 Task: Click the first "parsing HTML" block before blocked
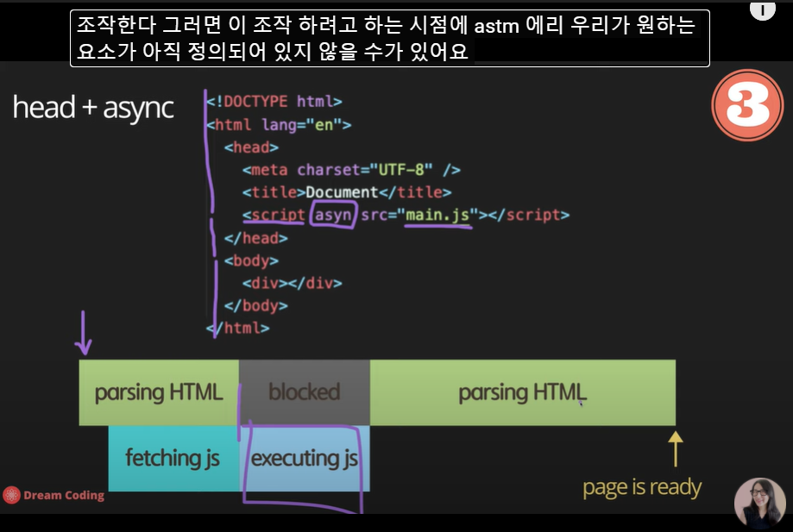tap(159, 392)
